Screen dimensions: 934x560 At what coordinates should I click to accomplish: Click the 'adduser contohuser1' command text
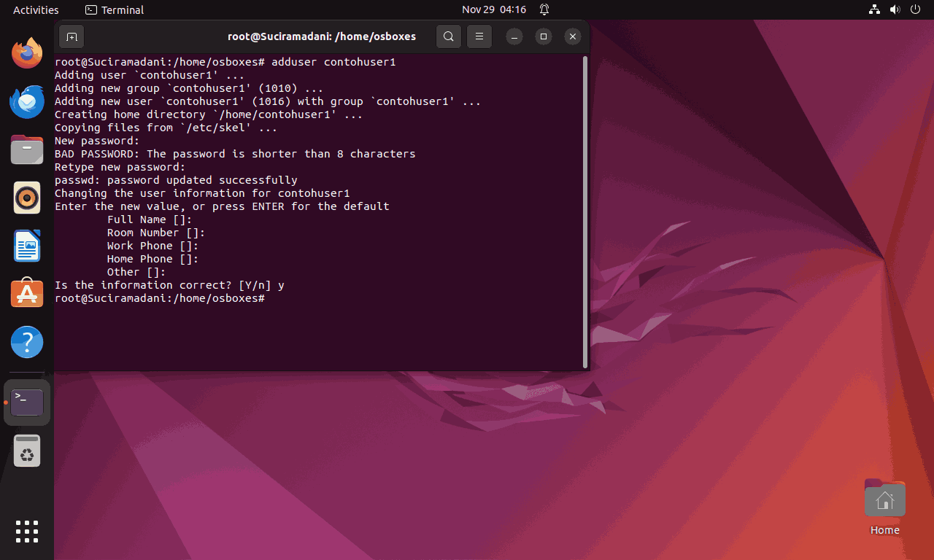(333, 62)
